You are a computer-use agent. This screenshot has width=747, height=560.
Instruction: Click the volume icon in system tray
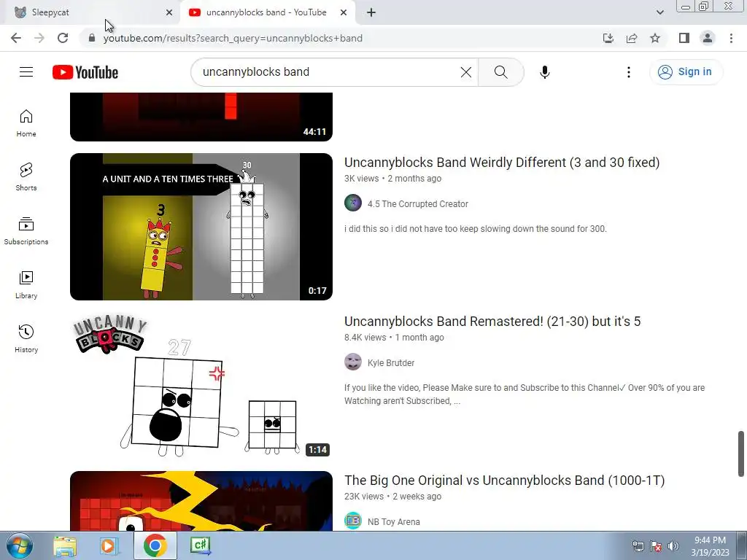point(673,546)
